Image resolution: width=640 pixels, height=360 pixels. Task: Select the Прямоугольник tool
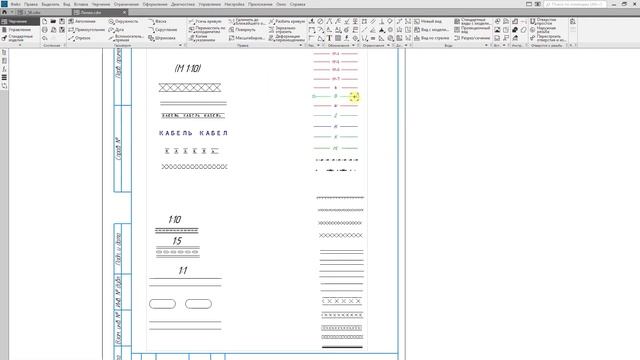(x=87, y=30)
